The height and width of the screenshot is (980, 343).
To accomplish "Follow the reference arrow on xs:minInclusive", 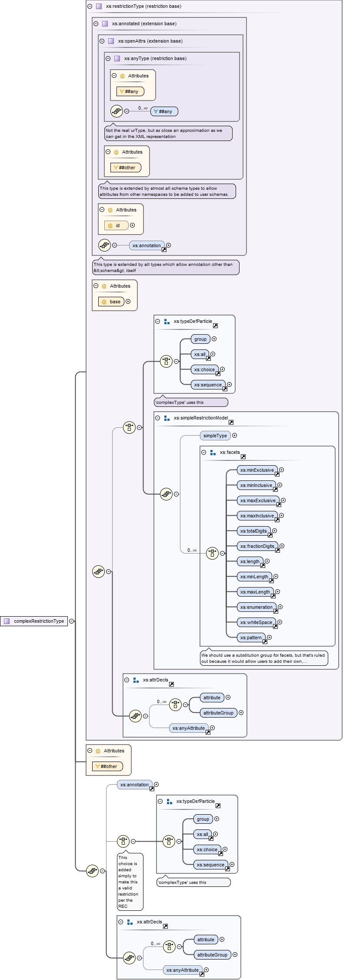I will coord(275,489).
